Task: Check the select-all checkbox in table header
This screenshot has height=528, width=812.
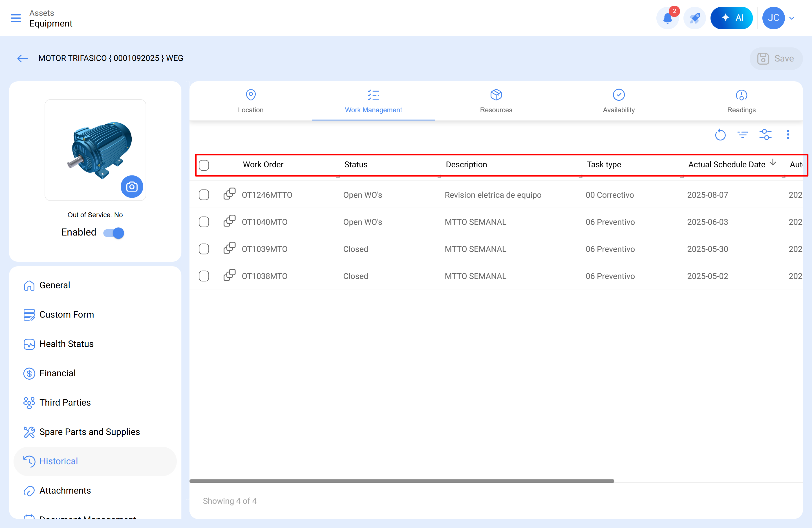Action: (204, 165)
